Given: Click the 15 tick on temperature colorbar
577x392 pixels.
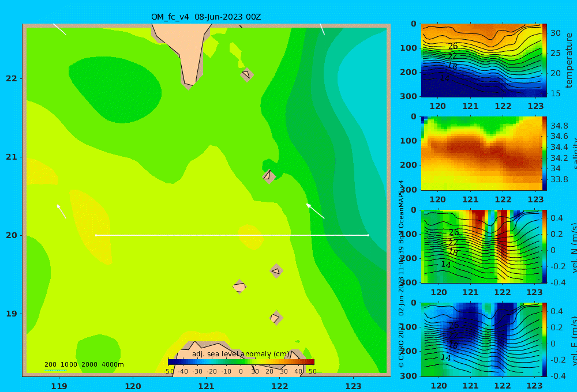Looking at the screenshot, I should pyautogui.click(x=555, y=93).
